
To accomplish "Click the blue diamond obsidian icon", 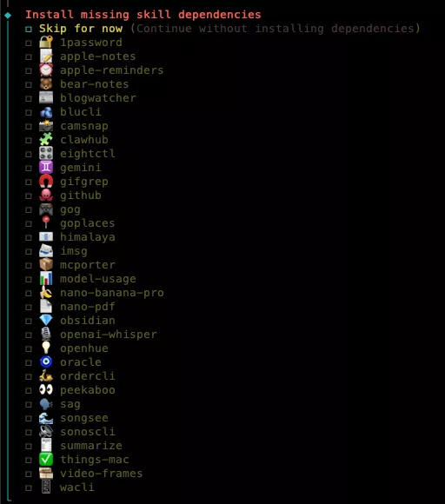I will point(46,320).
